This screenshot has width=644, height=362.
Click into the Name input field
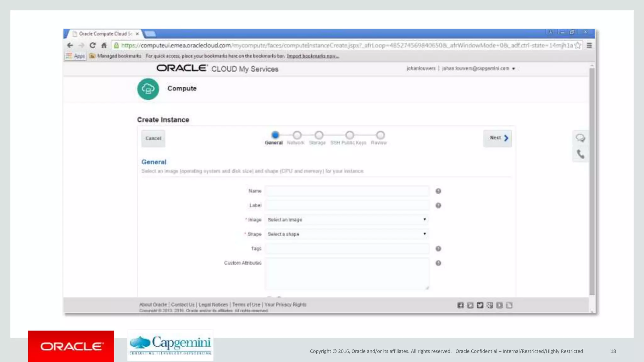click(x=347, y=191)
